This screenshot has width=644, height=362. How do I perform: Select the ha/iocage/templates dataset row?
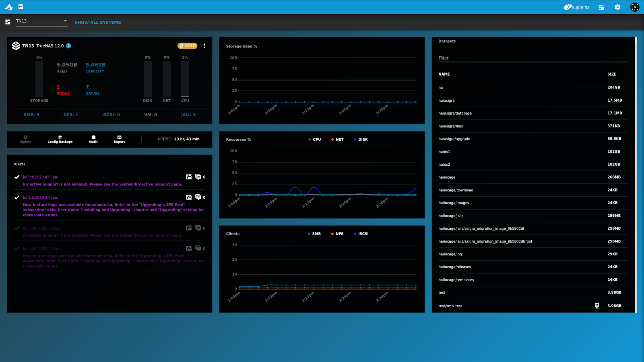click(533, 280)
